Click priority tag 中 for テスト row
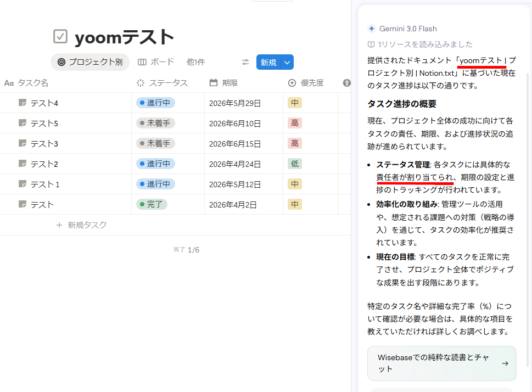 tap(295, 204)
